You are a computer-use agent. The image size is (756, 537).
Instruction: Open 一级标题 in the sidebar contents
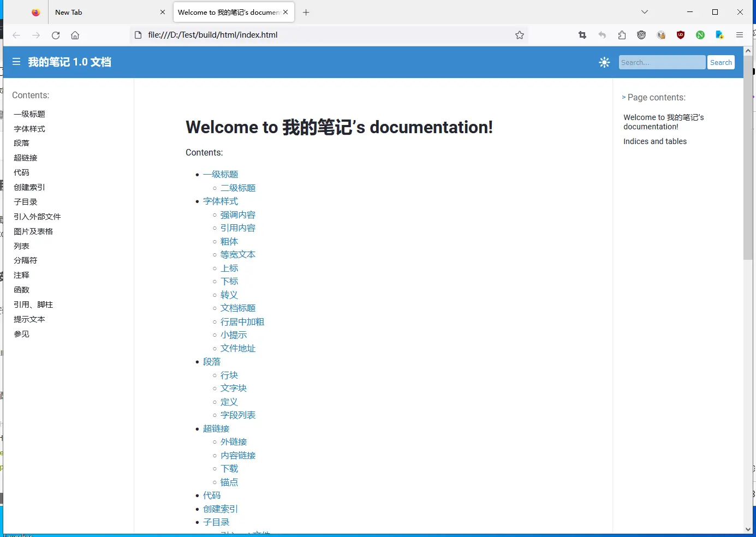tap(29, 114)
